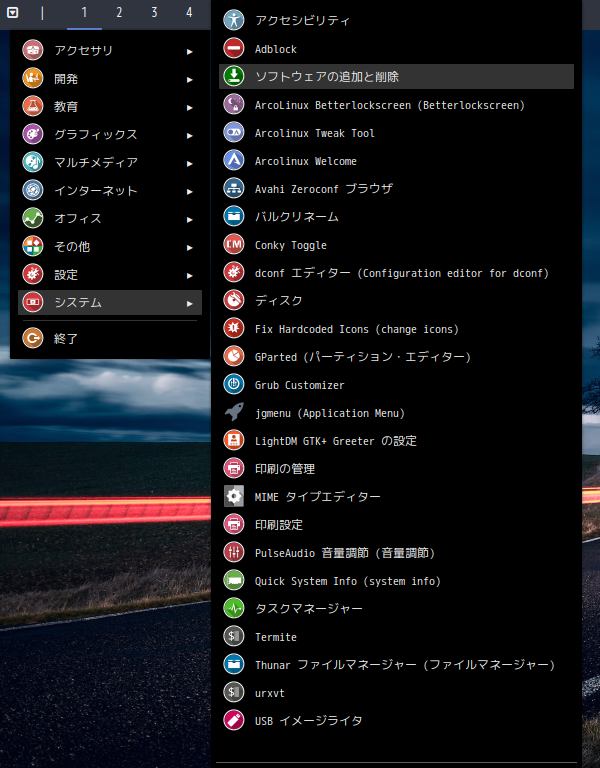Click the MIME タイプエディター gear icon
Screen dimensions: 600x768
coord(234,496)
